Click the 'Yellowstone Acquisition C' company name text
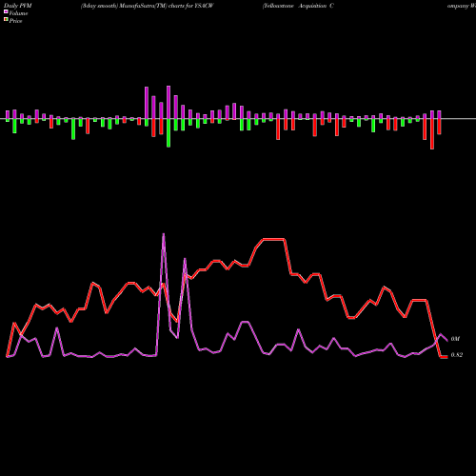This screenshot has height=476, width=476. (298, 6)
